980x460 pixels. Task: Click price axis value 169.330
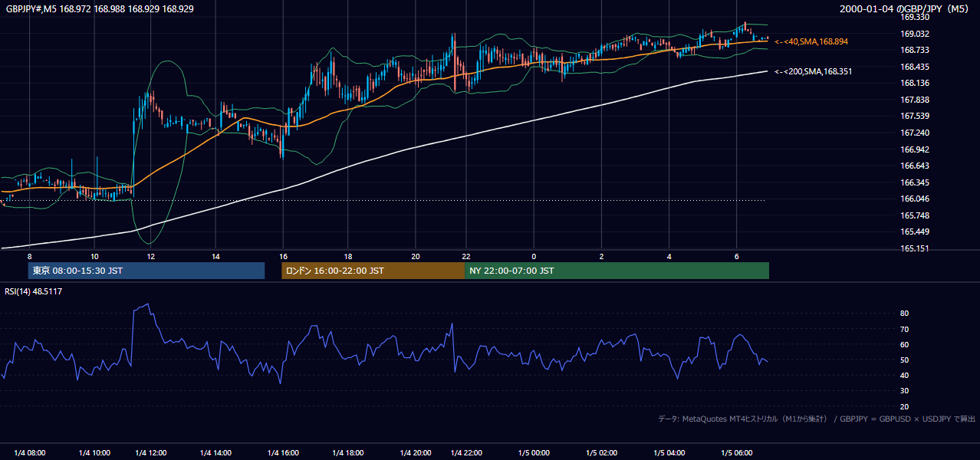[915, 17]
